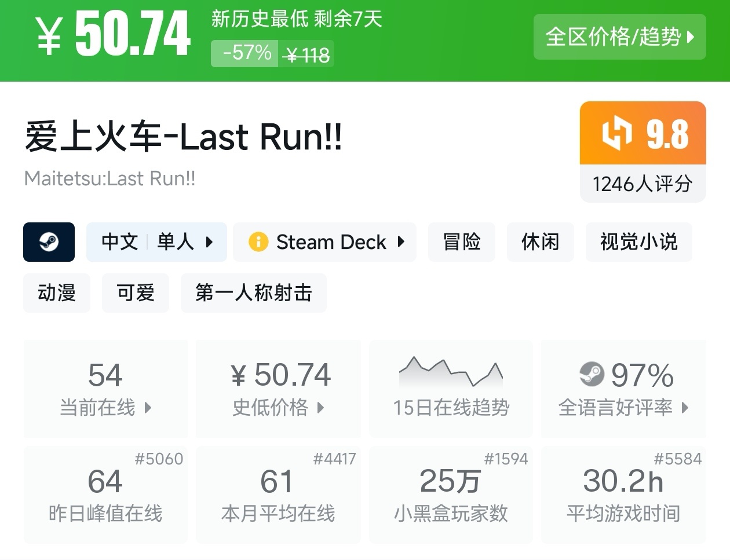Select the 休闲 casual tag
The width and height of the screenshot is (730, 560).
pyautogui.click(x=540, y=242)
